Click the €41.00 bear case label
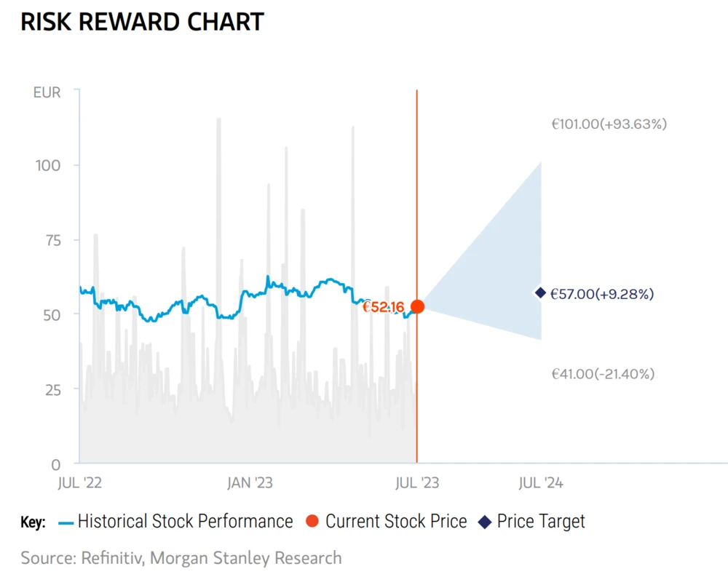 click(x=603, y=374)
